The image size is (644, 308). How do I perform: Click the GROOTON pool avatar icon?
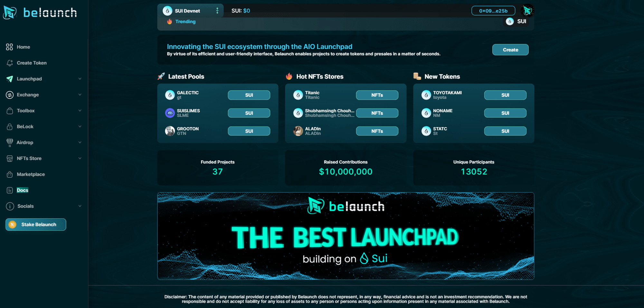coord(170,131)
